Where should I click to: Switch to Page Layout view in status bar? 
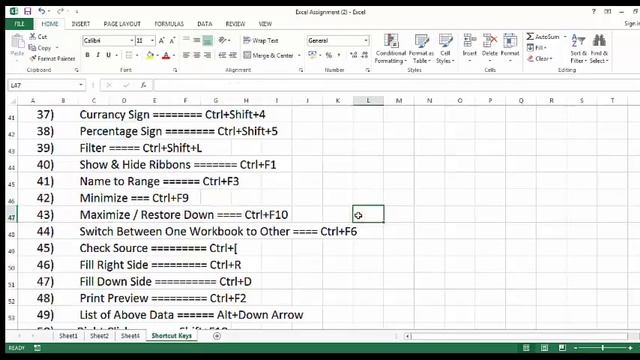pyautogui.click(x=544, y=348)
